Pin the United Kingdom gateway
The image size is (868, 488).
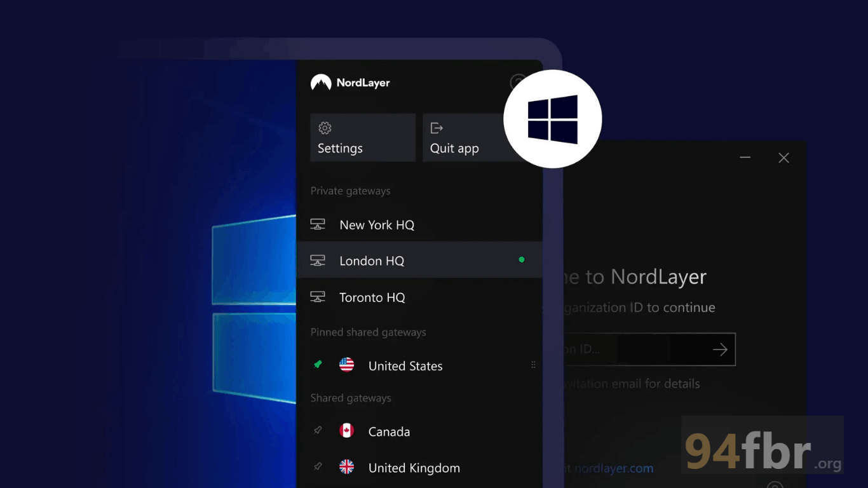(318, 466)
